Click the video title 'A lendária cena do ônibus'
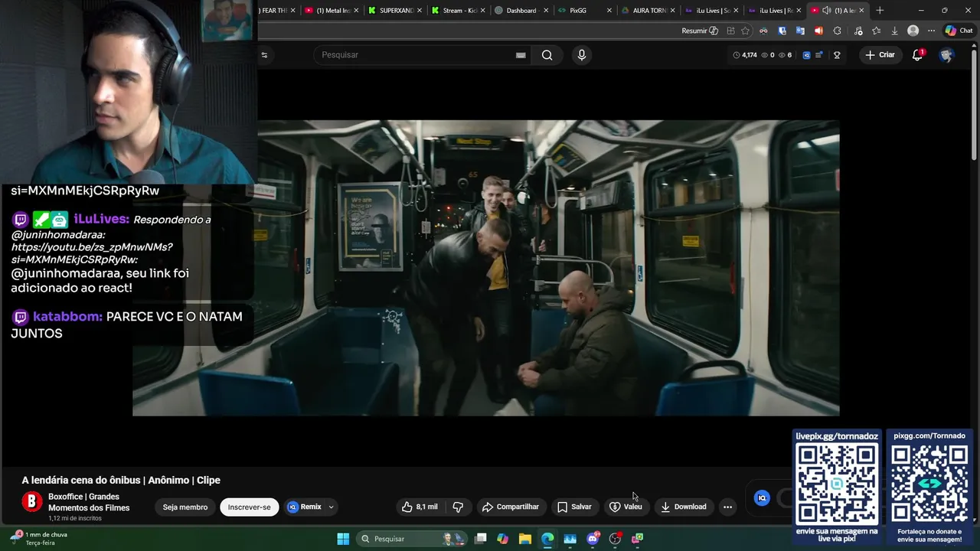Screen dimensions: 980x551 coord(121,480)
